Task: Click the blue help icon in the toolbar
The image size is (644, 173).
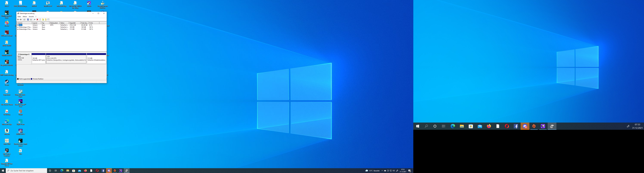Action: pyautogui.click(x=28, y=19)
